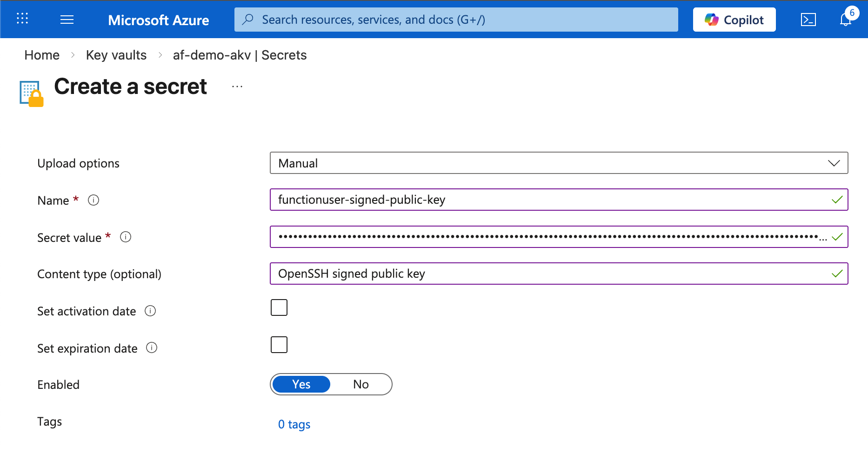Open the hamburger portal menu

click(67, 20)
